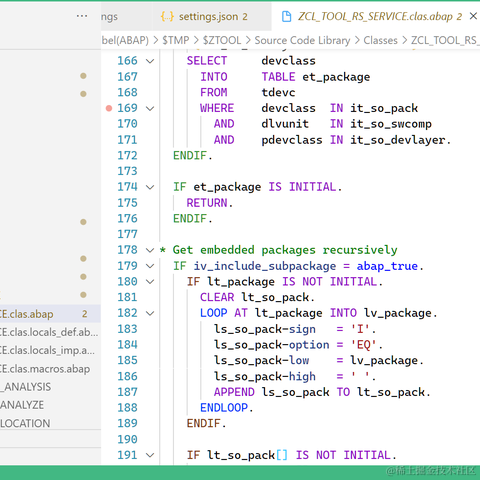
Task: Select the E.clas.abap file in explorer
Action: [50, 314]
